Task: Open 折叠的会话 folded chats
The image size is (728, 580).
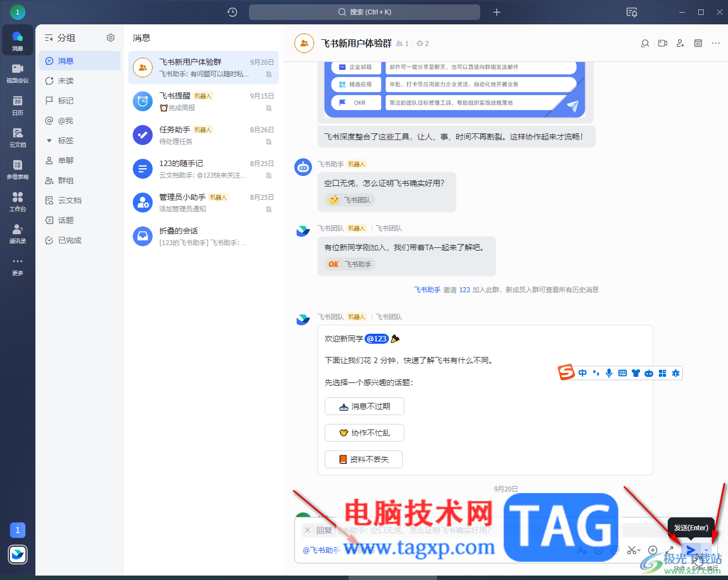Action: 204,236
